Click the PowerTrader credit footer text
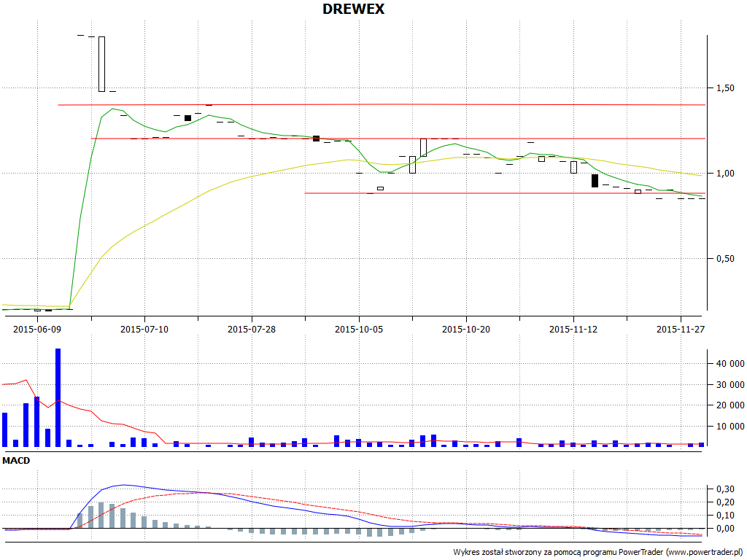Viewport: 747px width, 560px height. coord(599,553)
